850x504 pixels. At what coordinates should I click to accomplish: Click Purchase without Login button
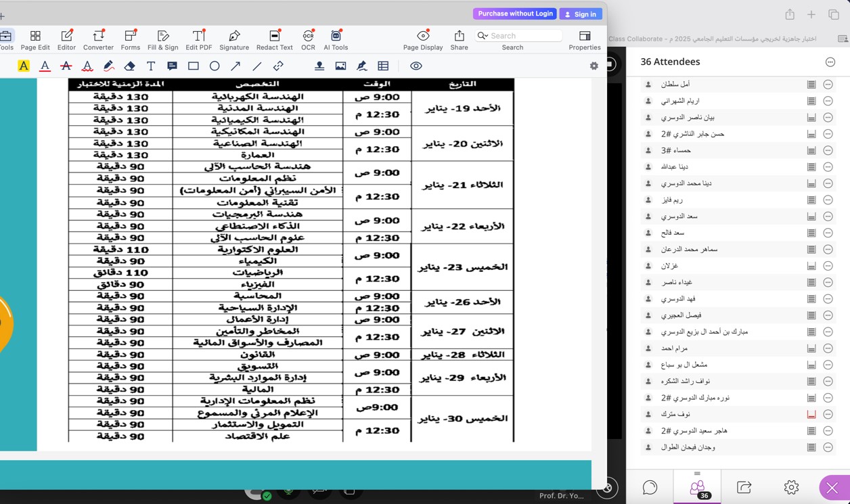[515, 14]
